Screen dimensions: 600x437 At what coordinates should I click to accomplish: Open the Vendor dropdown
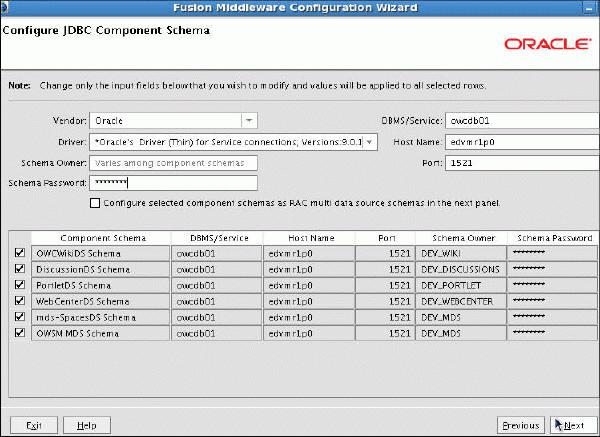coord(249,121)
